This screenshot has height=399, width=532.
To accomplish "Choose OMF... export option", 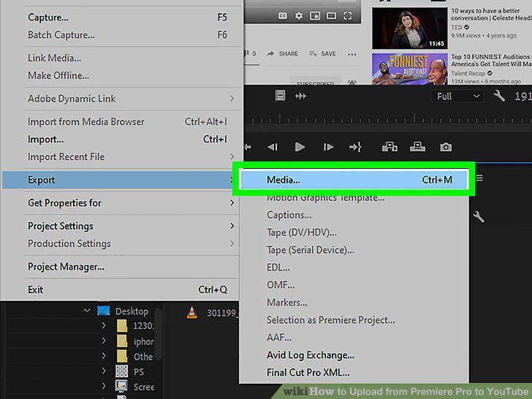I will click(354, 285).
